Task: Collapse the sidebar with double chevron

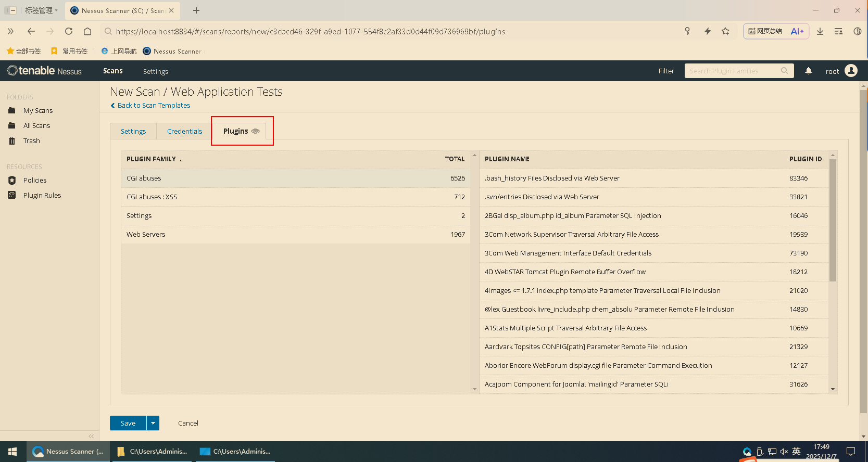Action: tap(91, 436)
